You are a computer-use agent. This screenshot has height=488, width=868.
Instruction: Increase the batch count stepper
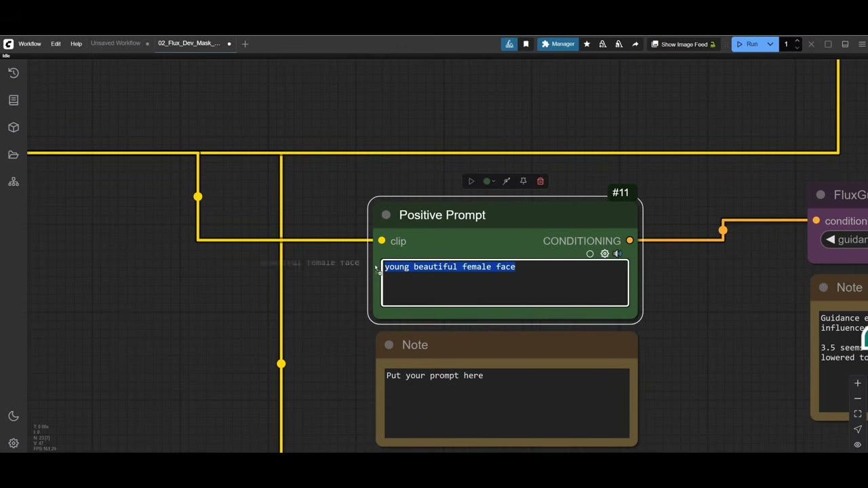[x=797, y=41]
